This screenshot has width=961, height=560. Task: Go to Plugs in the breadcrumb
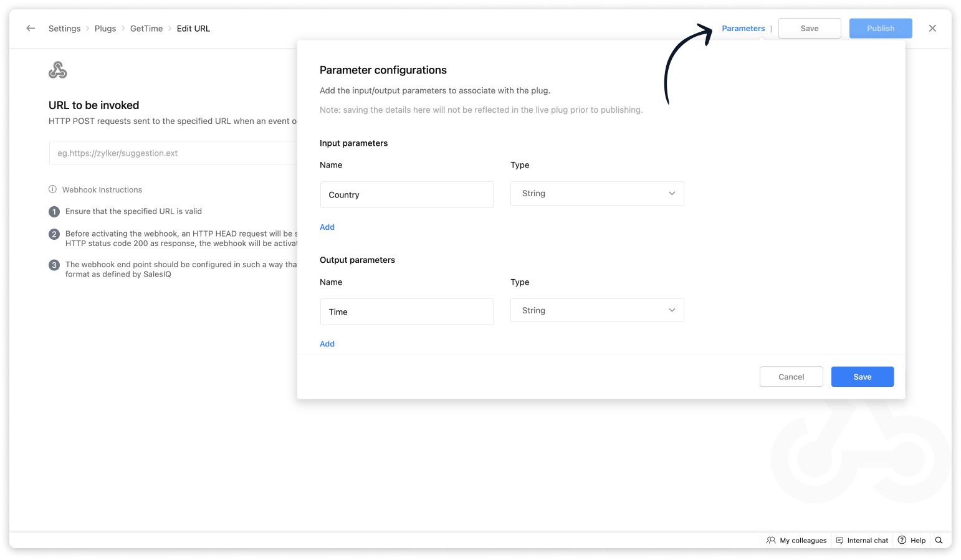pos(105,29)
